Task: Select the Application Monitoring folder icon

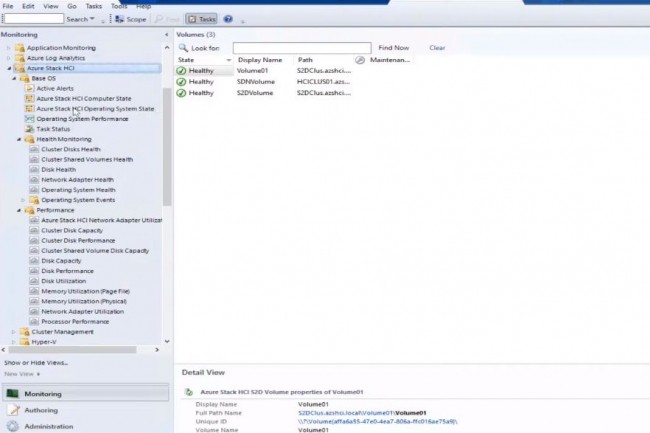Action: tap(19, 48)
